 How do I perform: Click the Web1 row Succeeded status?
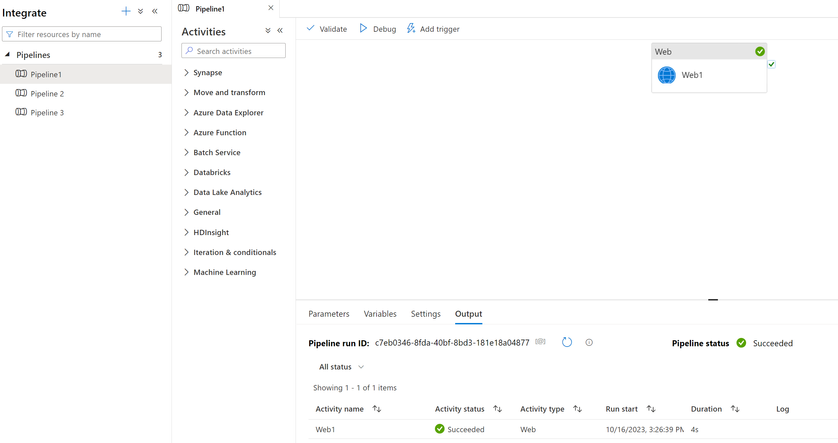pyautogui.click(x=460, y=429)
